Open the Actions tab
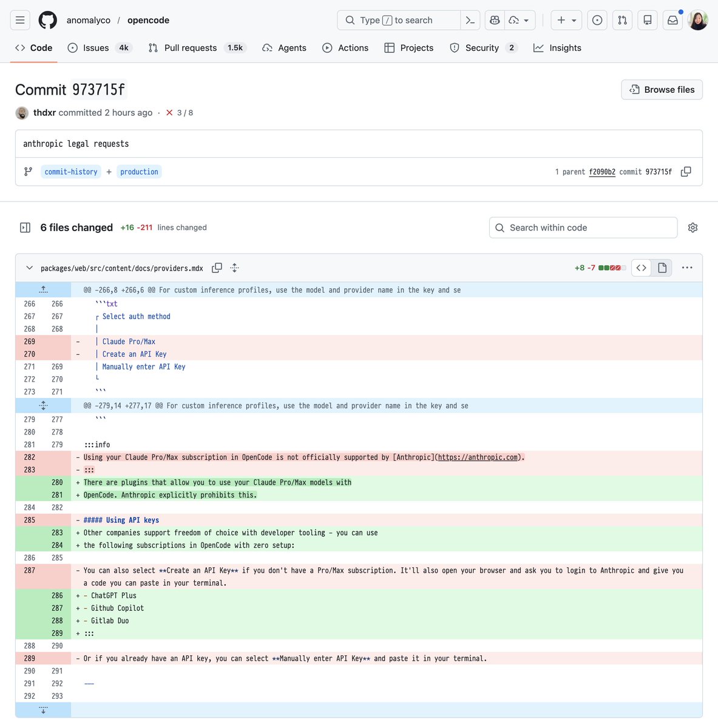 [345, 48]
